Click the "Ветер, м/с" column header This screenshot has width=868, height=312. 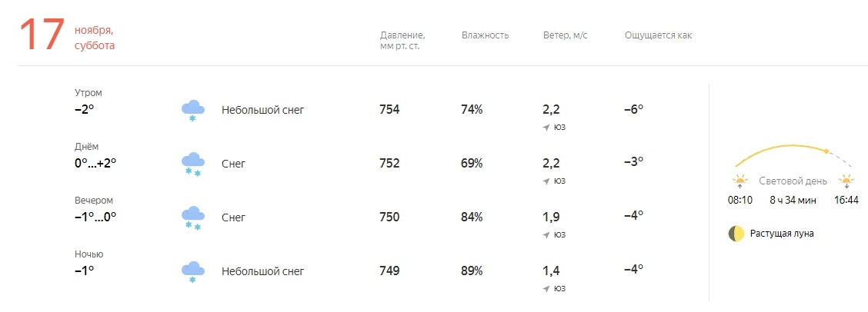point(566,36)
